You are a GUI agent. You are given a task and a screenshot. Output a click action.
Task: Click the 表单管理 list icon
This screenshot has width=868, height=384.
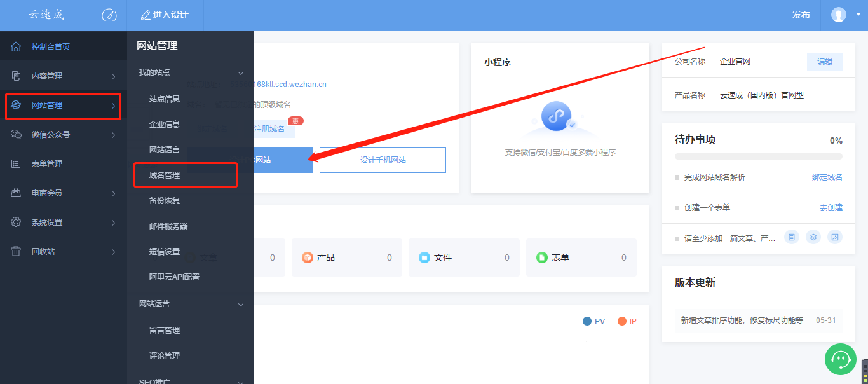click(x=17, y=163)
